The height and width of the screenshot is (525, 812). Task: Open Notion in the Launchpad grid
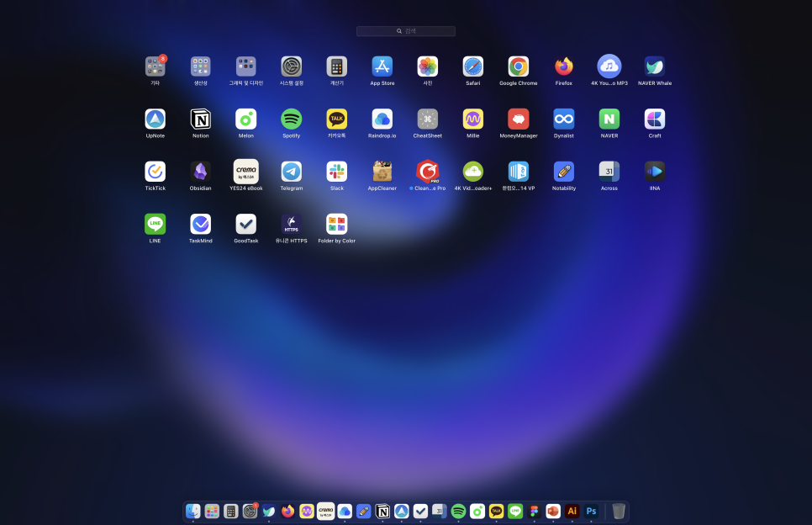click(200, 119)
